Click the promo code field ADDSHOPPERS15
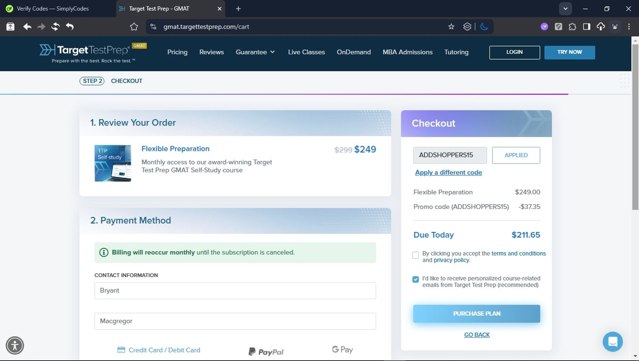 click(x=450, y=155)
